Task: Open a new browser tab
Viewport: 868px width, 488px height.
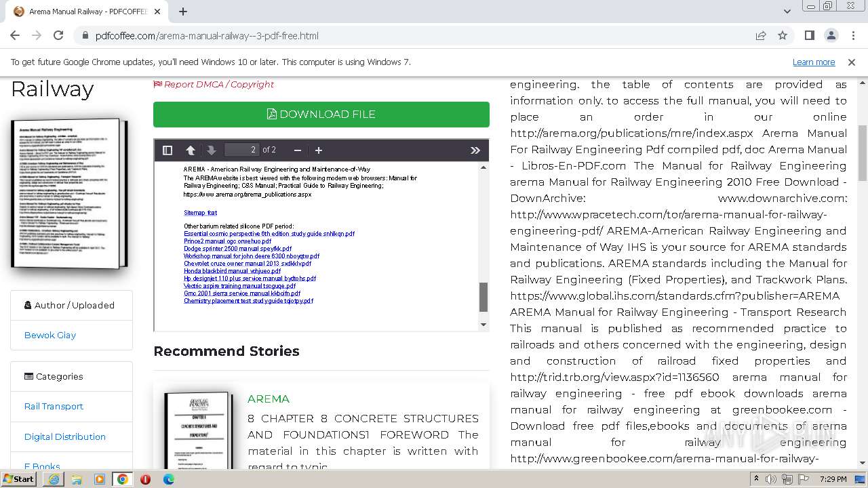Action: pyautogui.click(x=183, y=12)
